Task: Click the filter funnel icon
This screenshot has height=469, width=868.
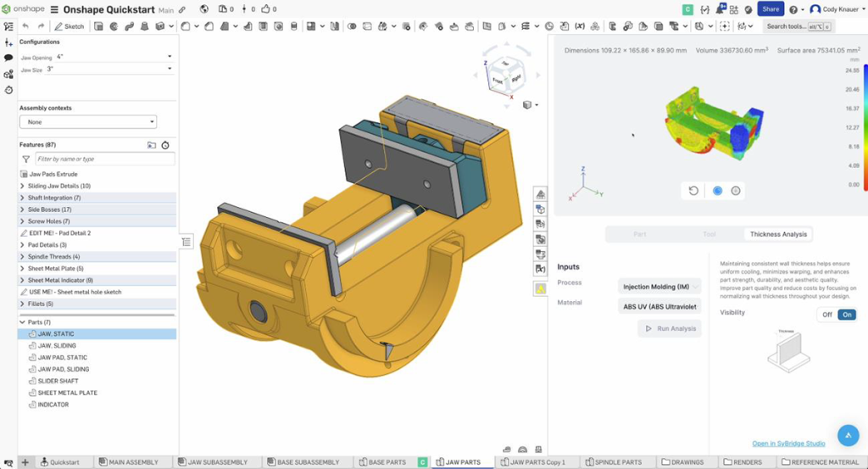Action: [26, 159]
